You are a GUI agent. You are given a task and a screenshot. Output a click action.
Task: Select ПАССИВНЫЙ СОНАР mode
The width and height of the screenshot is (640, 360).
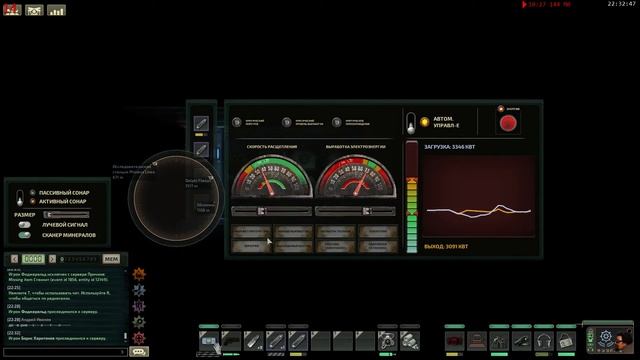(x=64, y=193)
